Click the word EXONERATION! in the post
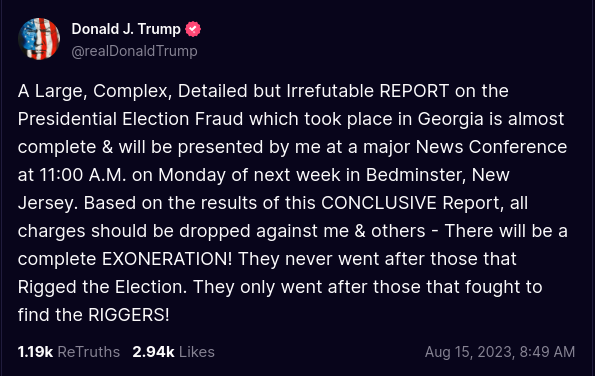This screenshot has height=376, width=595. coord(167,259)
